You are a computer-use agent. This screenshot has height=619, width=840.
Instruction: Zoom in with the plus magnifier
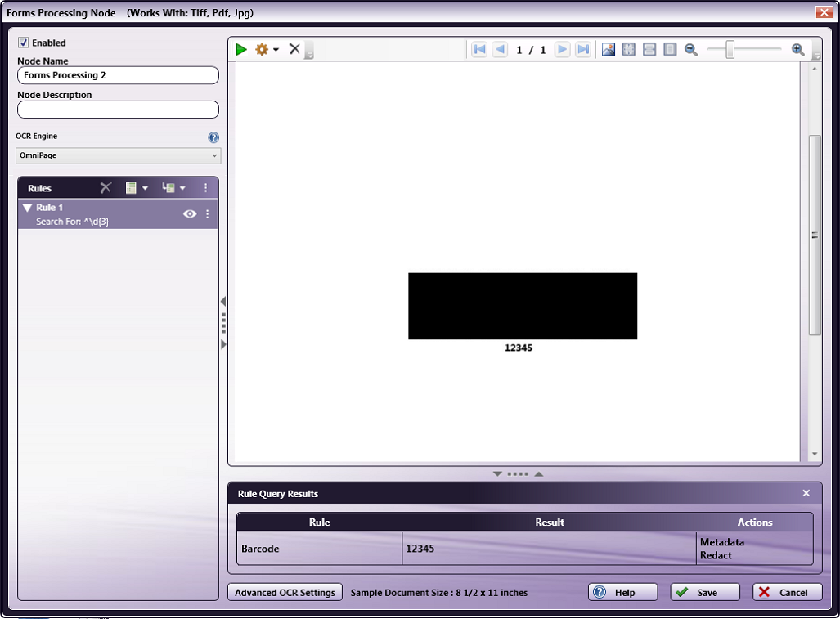coord(797,49)
